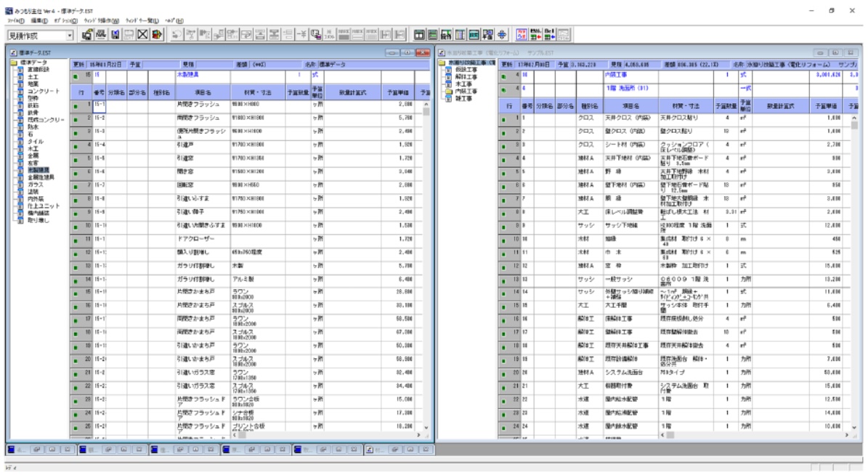Click green row marker beside 引違戸
The image size is (868, 475).
coord(76,146)
